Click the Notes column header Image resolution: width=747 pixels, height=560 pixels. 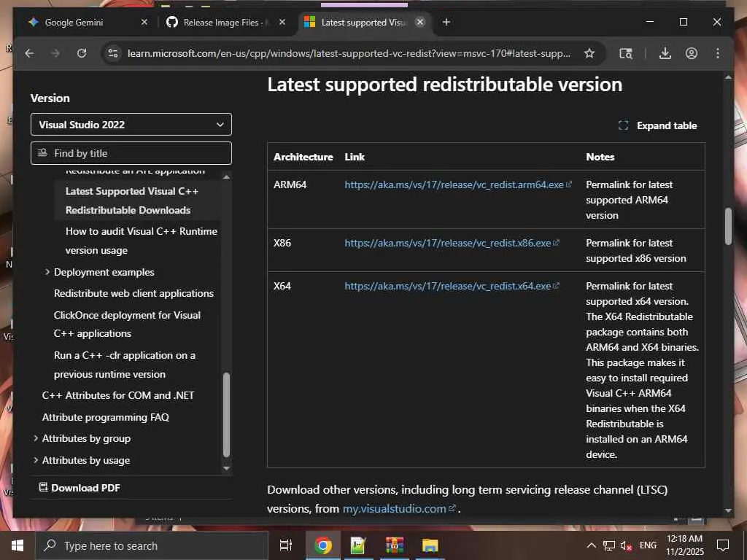(600, 157)
